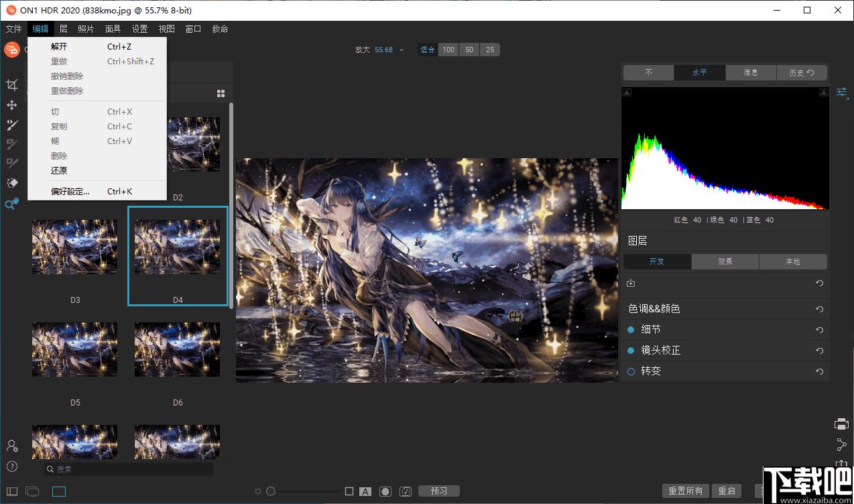
Task: Reset the 色调&&颜色 section
Action: [x=819, y=309]
